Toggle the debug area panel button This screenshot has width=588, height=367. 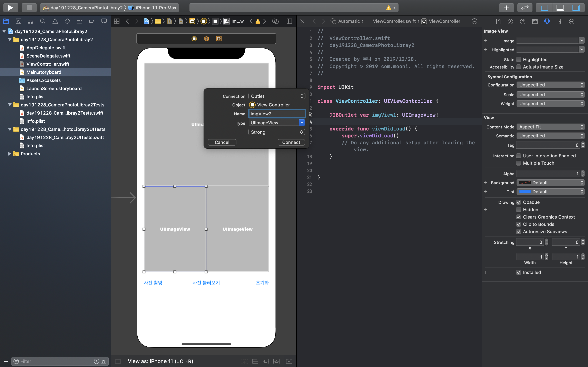pyautogui.click(x=560, y=8)
